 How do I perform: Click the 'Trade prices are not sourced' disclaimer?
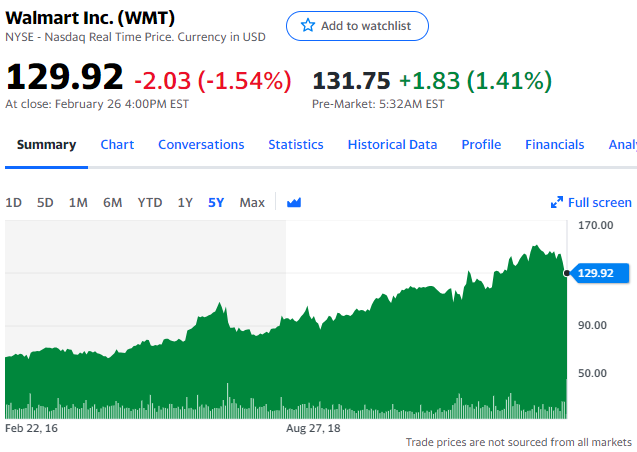(x=519, y=442)
